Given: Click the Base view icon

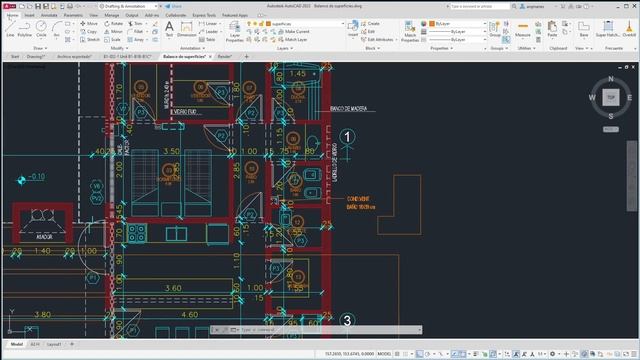Looking at the screenshot, I should point(584,29).
